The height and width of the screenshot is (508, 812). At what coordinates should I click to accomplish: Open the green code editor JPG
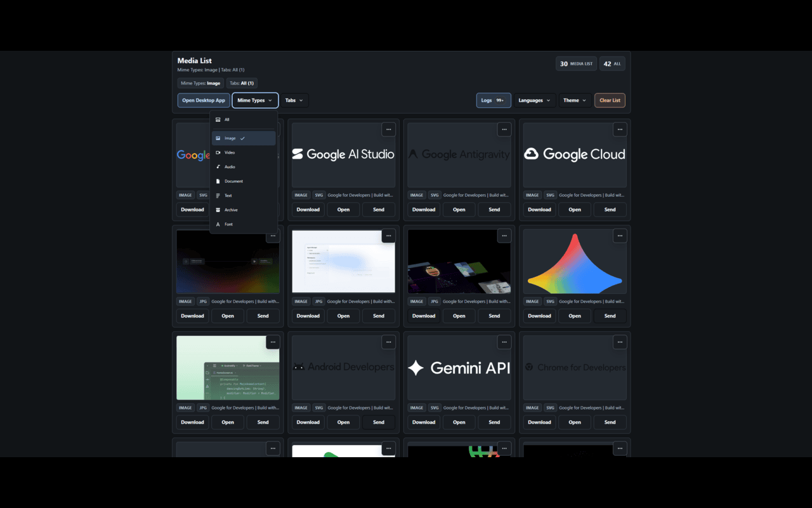click(228, 422)
